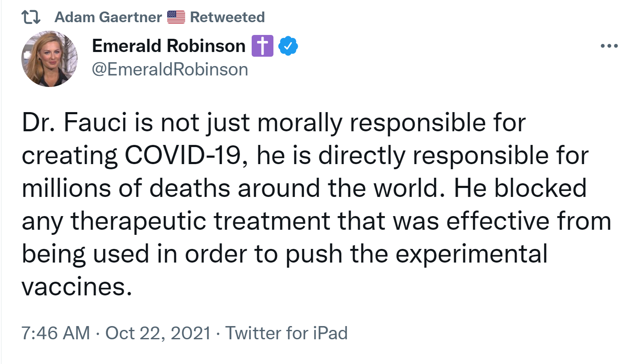
Task: Open Adam Gaertner's profile name link
Action: [x=108, y=17]
